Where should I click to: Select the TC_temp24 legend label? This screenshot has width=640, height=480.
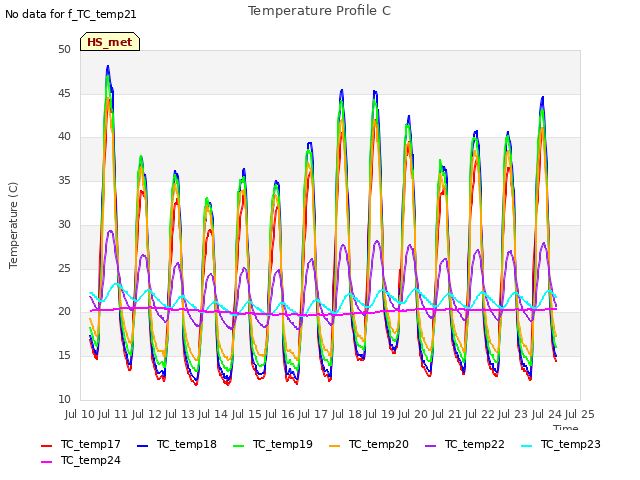coord(91,460)
